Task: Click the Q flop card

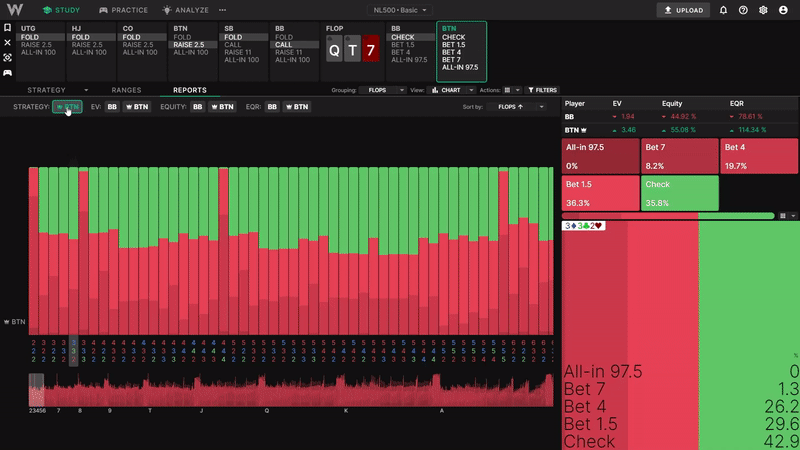Action: [334, 49]
